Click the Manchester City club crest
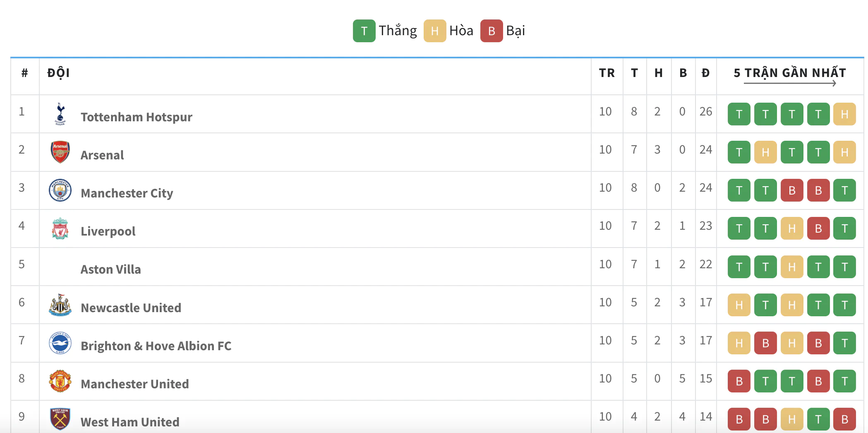Image resolution: width=868 pixels, height=433 pixels. point(60,190)
